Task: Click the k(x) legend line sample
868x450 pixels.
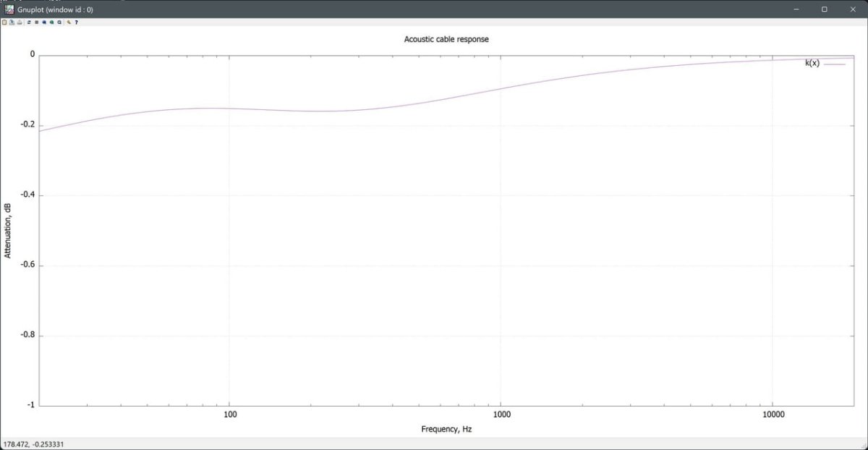Action: (834, 64)
